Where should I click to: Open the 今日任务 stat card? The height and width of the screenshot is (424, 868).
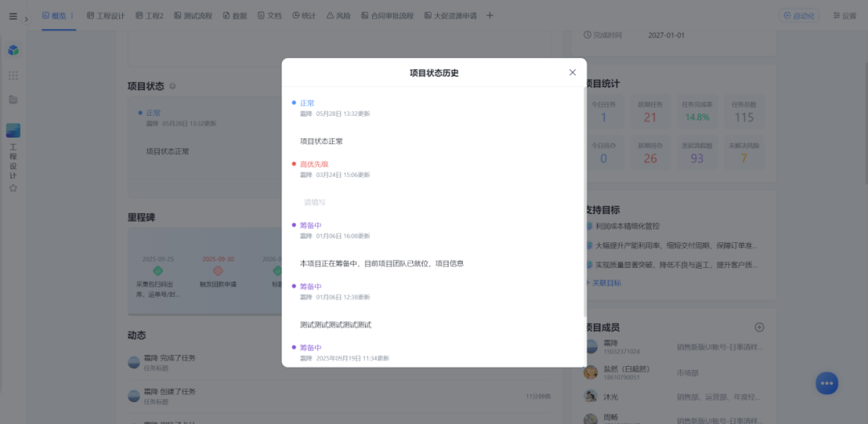(604, 111)
